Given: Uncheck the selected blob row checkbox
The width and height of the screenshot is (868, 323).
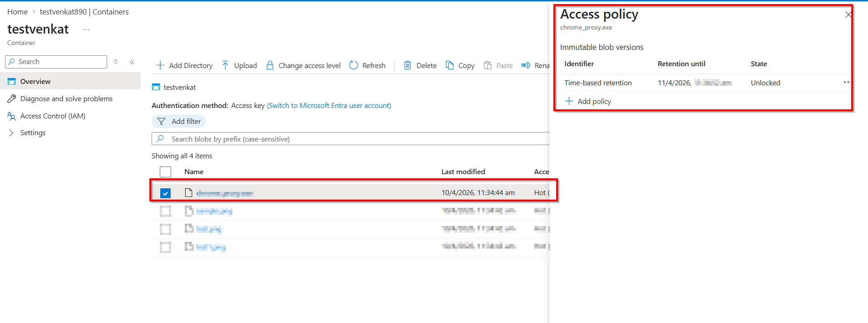Looking at the screenshot, I should click(165, 193).
